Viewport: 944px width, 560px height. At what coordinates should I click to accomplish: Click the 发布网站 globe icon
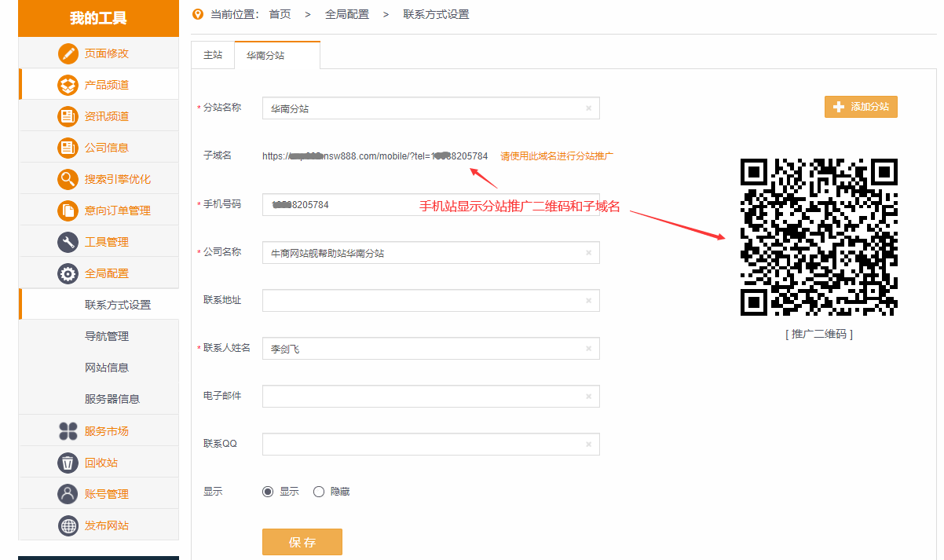point(68,525)
